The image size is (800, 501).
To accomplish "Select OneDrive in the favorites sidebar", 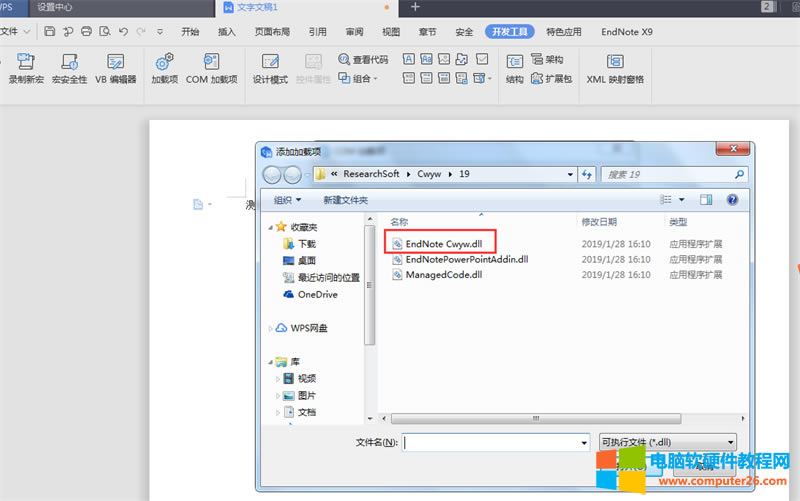I will tap(317, 294).
